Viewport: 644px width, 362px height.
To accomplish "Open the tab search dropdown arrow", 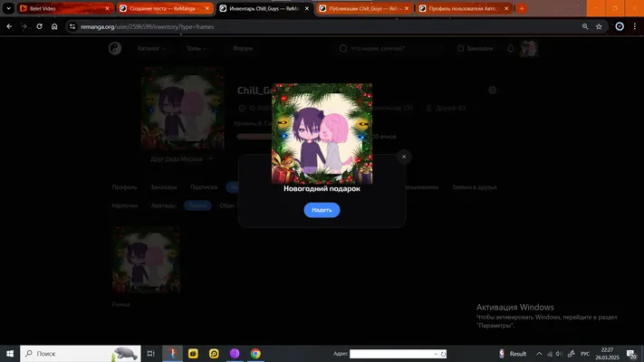I will click(x=8, y=8).
